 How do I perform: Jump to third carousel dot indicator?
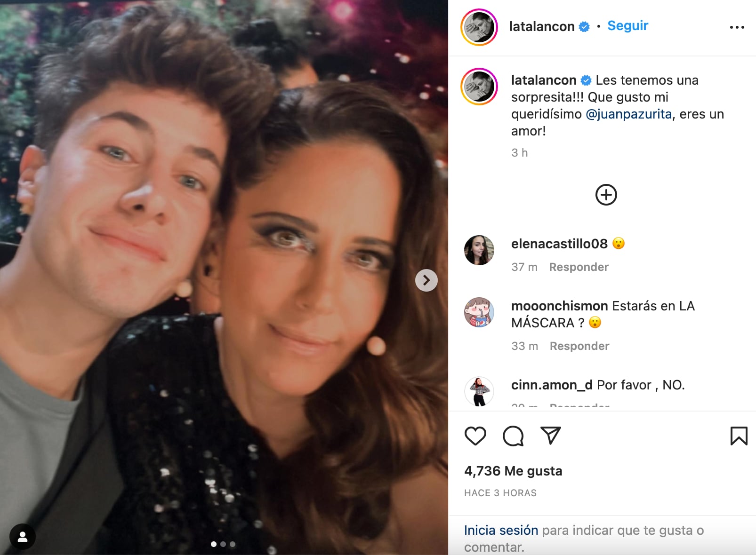point(233,544)
